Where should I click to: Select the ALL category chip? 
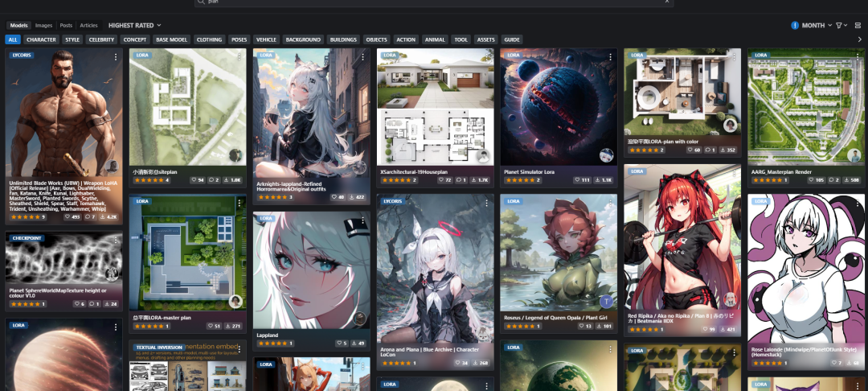[x=13, y=40]
